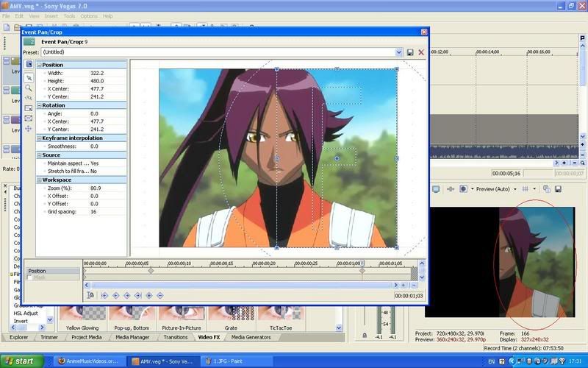This screenshot has width=588, height=368.
Task: Open the Windows start menu
Action: (22, 361)
